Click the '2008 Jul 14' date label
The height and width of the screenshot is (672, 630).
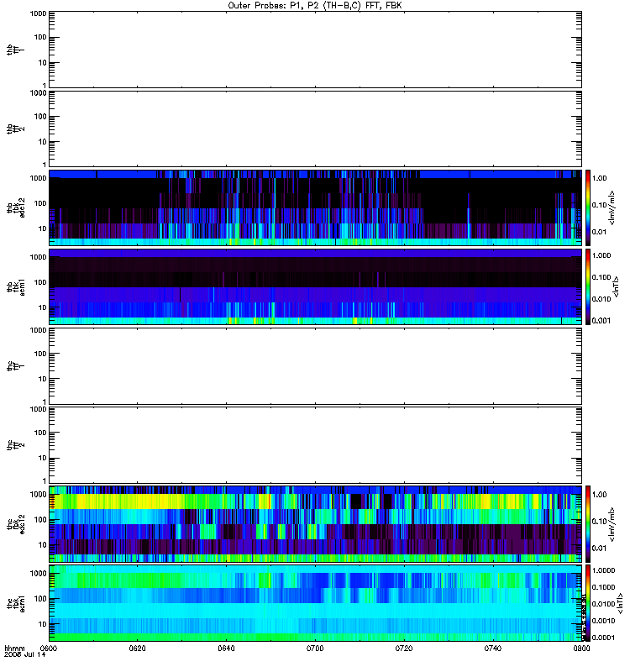(25, 655)
